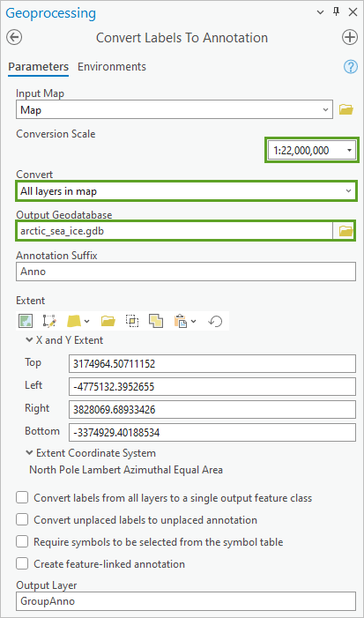This screenshot has height=618, width=364.
Task: Check Convert unplaced labels to unplaced annotation
Action: coord(22,520)
